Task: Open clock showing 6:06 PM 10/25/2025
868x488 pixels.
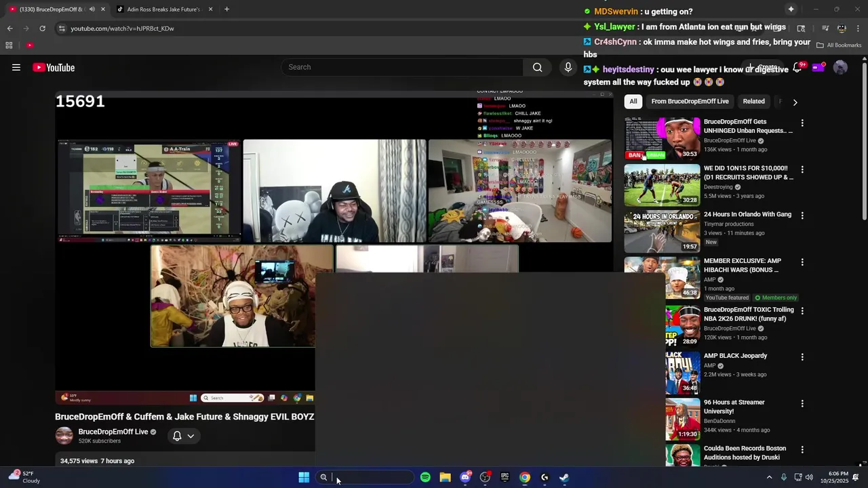Action: click(x=834, y=477)
